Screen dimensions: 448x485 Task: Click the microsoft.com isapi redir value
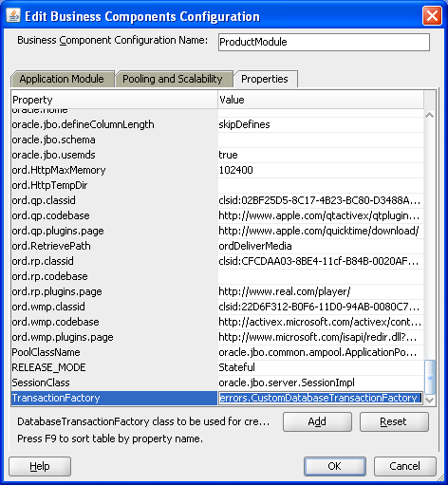point(321,337)
